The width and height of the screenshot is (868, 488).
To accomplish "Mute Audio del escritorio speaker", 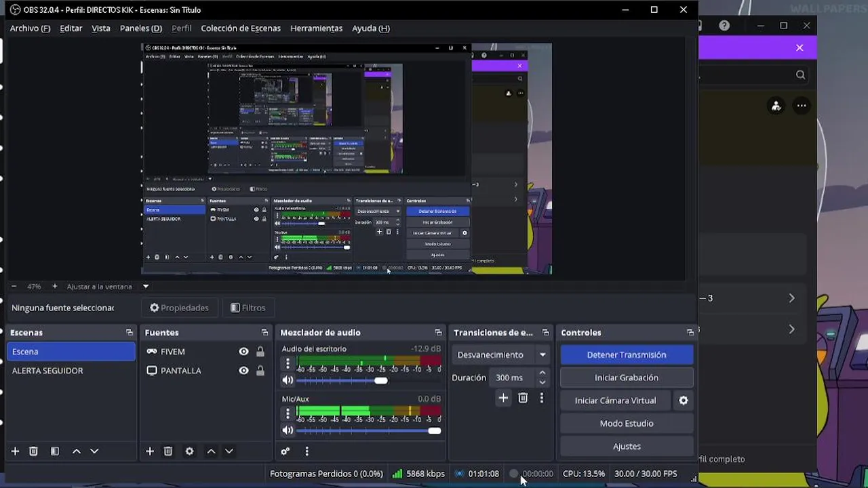I will (288, 381).
